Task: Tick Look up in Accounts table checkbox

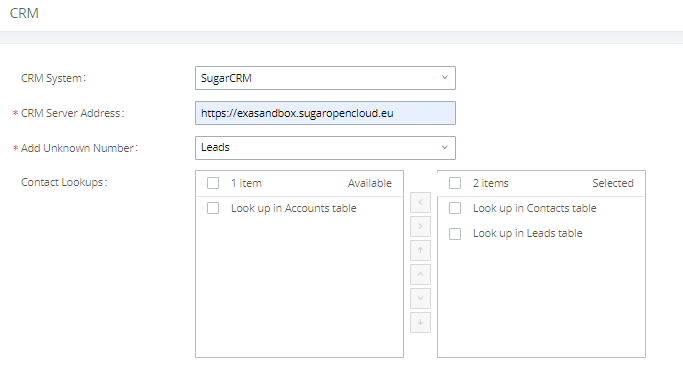Action: point(213,208)
